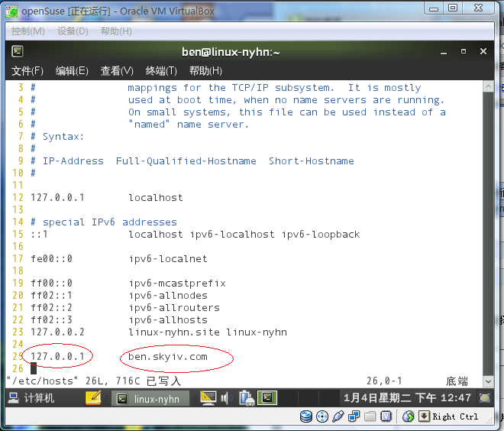The height and width of the screenshot is (431, 504).
Task: Click the VirtualBox mouse integration icon
Action: pos(409,416)
